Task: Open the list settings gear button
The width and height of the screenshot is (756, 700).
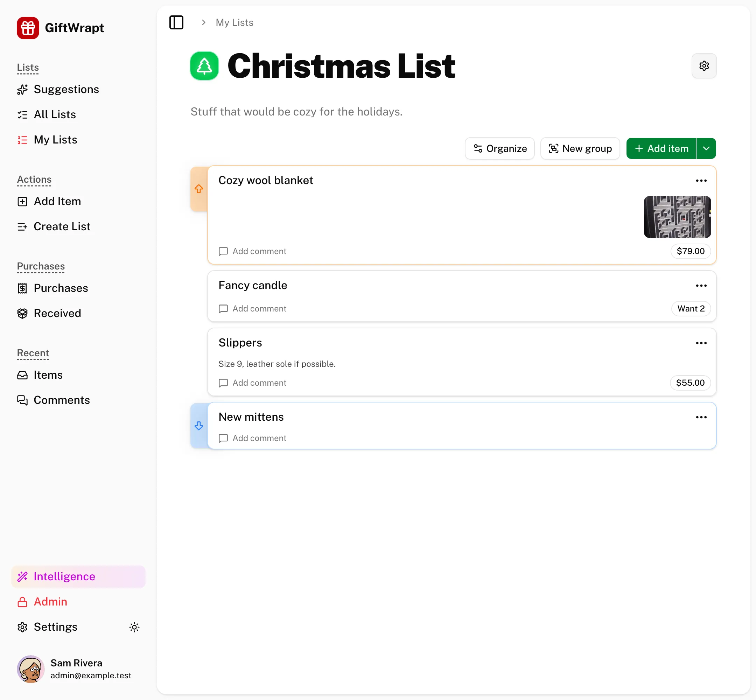Action: pyautogui.click(x=704, y=66)
